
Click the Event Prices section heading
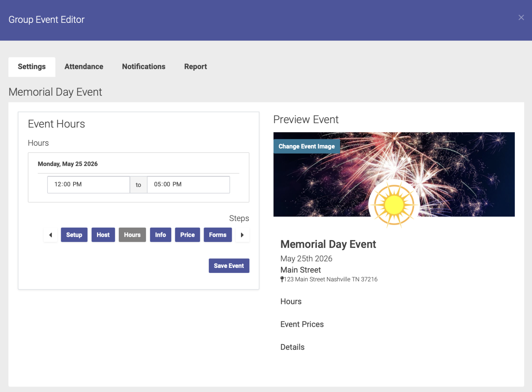tap(302, 324)
